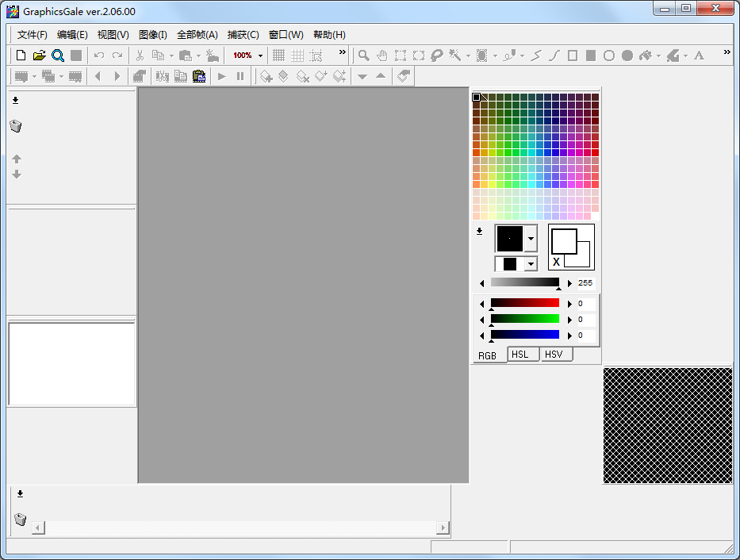The width and height of the screenshot is (740, 560).
Task: Select the outlined Rectangle tool
Action: (573, 56)
